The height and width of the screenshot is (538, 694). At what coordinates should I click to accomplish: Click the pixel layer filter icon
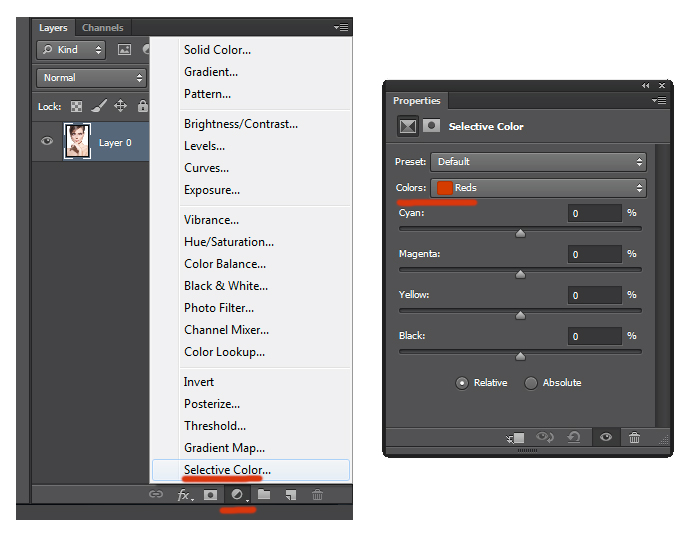click(124, 50)
